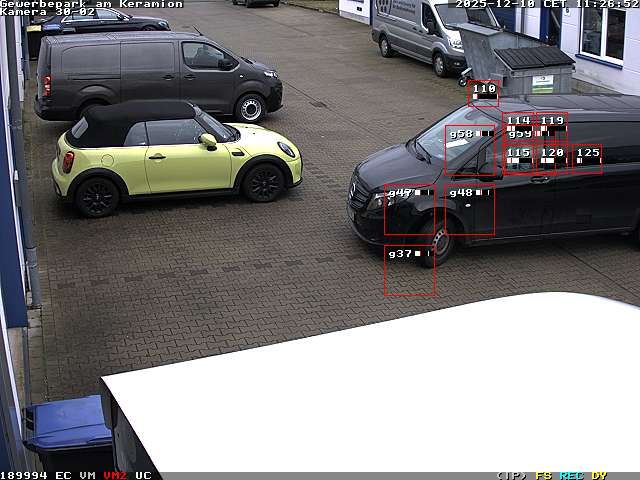
Task: Click the motion detection box labeled 110
Action: coord(484,94)
